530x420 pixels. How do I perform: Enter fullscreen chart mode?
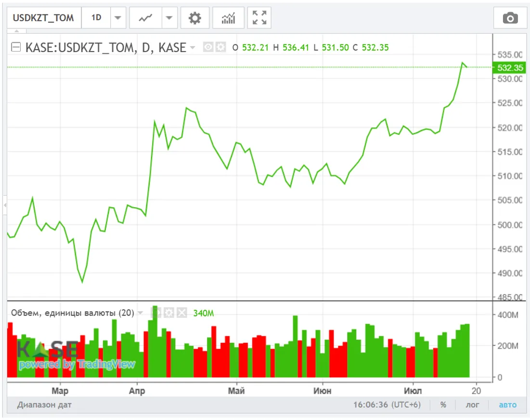259,18
